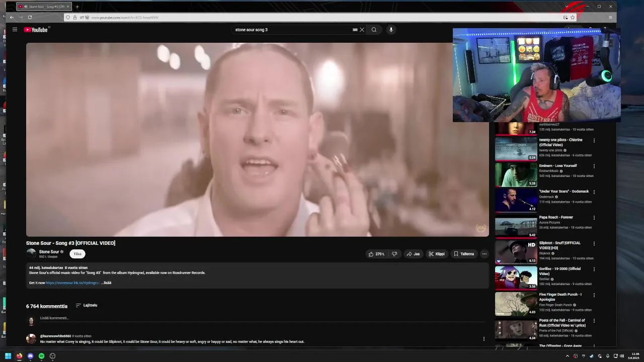Screen dimensions: 644x362
Task: Click the magnifying glass search button
Action: 374,30
